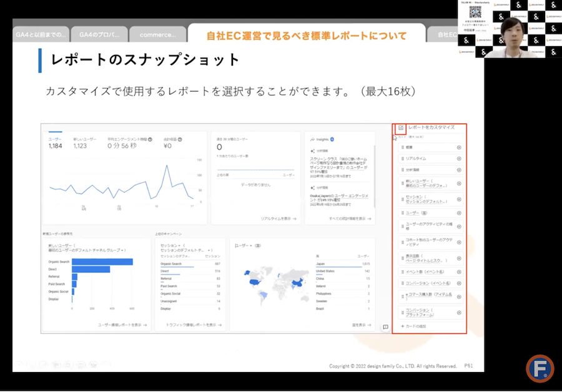Grab the drag handle of ユーザー (国) card
562x392 pixels.
(x=403, y=213)
